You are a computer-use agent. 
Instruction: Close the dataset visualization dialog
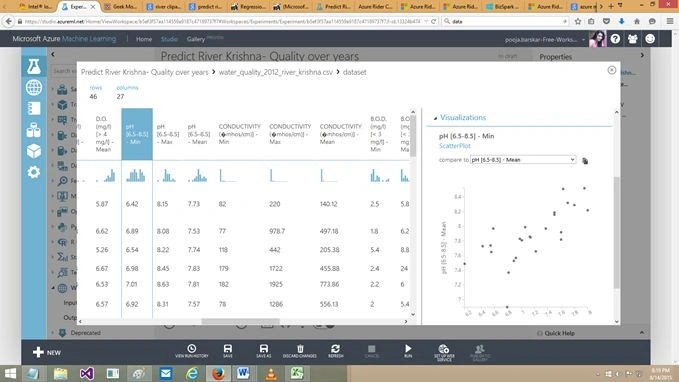611,70
